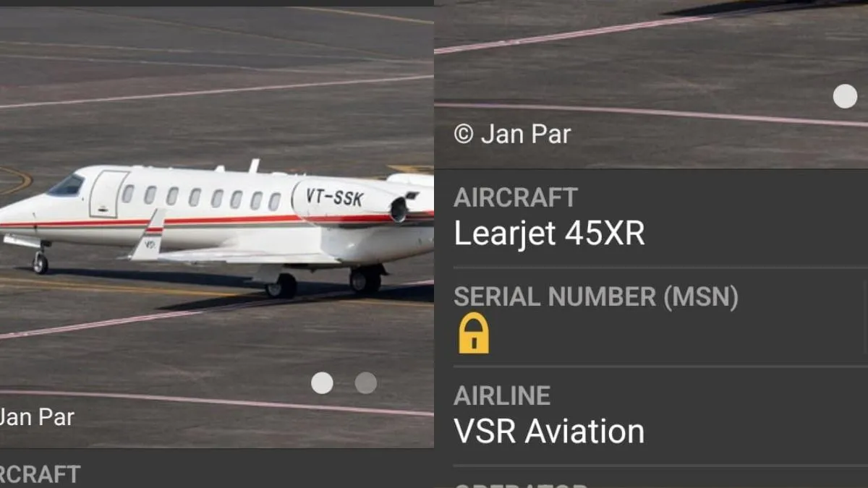Tap the SERIAL NUMBER (MSN) label
Viewport: 868px width, 488px height.
coord(596,297)
